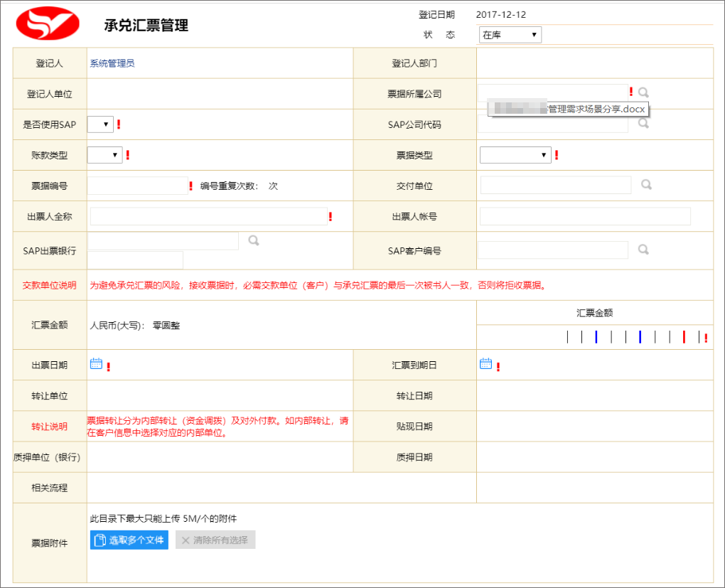Click the search icon next to 票据所属公司

coord(643,92)
